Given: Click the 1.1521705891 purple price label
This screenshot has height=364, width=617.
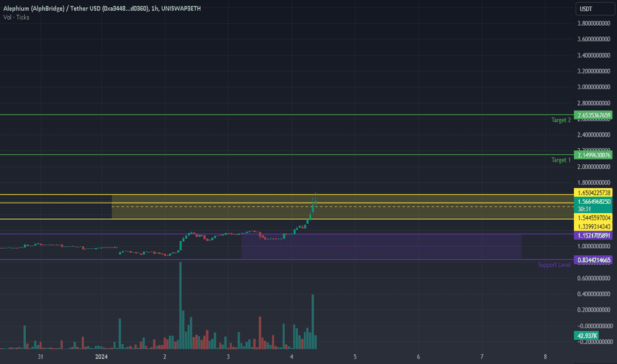Looking at the screenshot, I should 593,236.
